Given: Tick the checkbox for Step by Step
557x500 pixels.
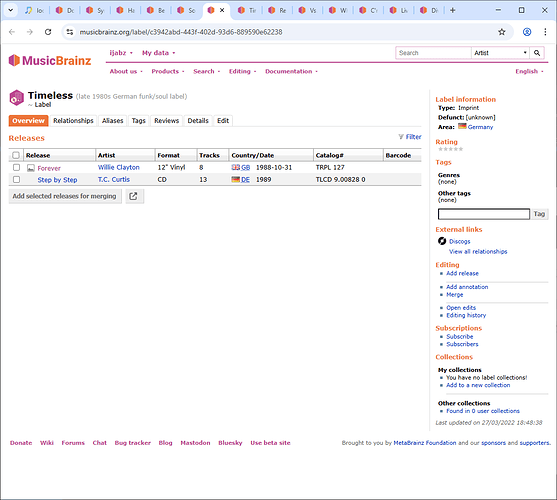Looking at the screenshot, I should pos(16,179).
